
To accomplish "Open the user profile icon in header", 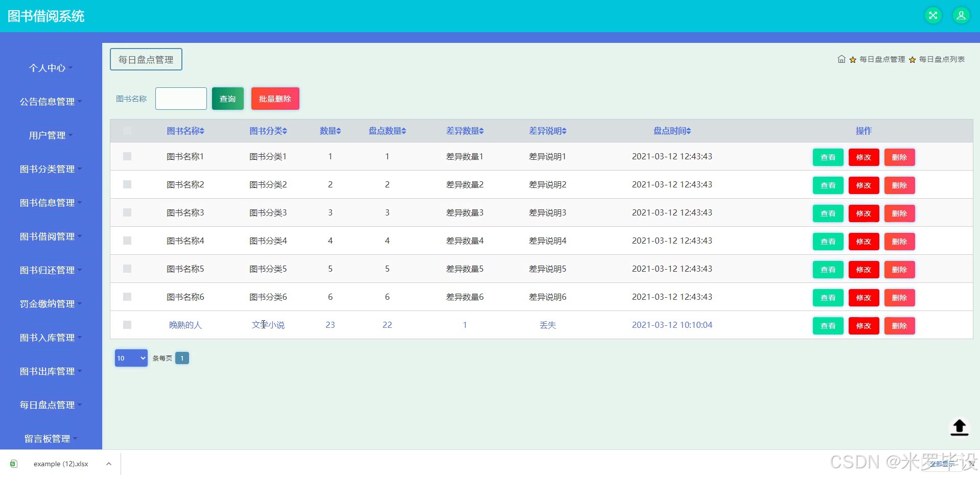I will pyautogui.click(x=961, y=15).
